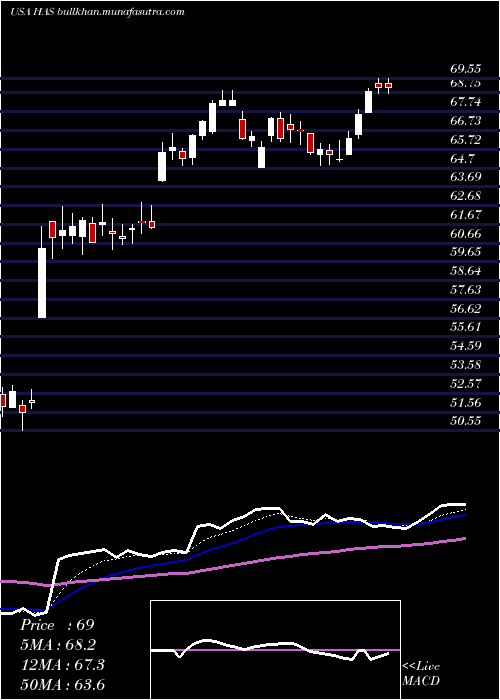Select the 63.69 price axis label
This screenshot has height=700, width=500.
pos(466,176)
